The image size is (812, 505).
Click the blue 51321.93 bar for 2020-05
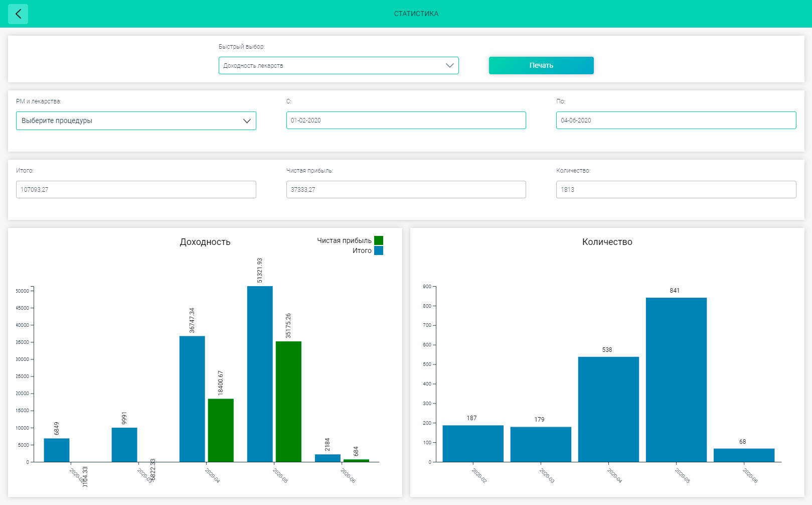pyautogui.click(x=260, y=374)
